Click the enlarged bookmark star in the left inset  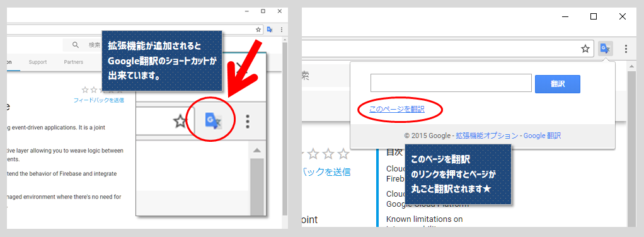[x=180, y=121]
